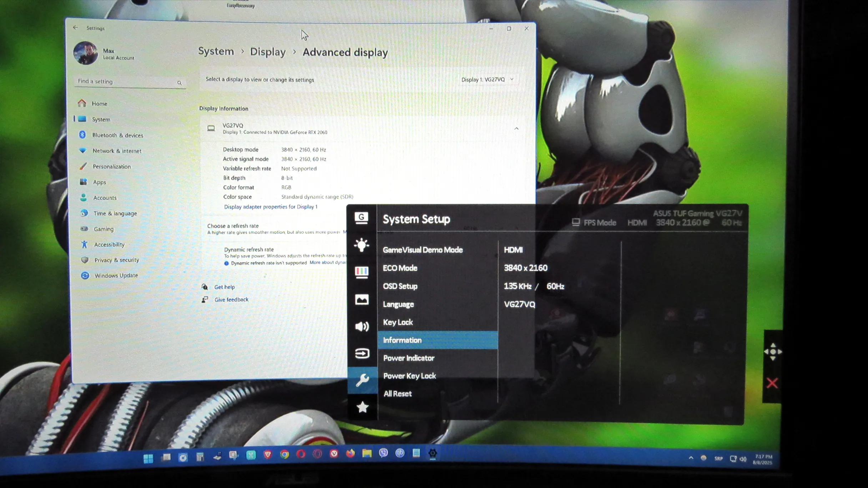This screenshot has height=488, width=868.
Task: Click System in the breadcrumb
Action: (216, 51)
